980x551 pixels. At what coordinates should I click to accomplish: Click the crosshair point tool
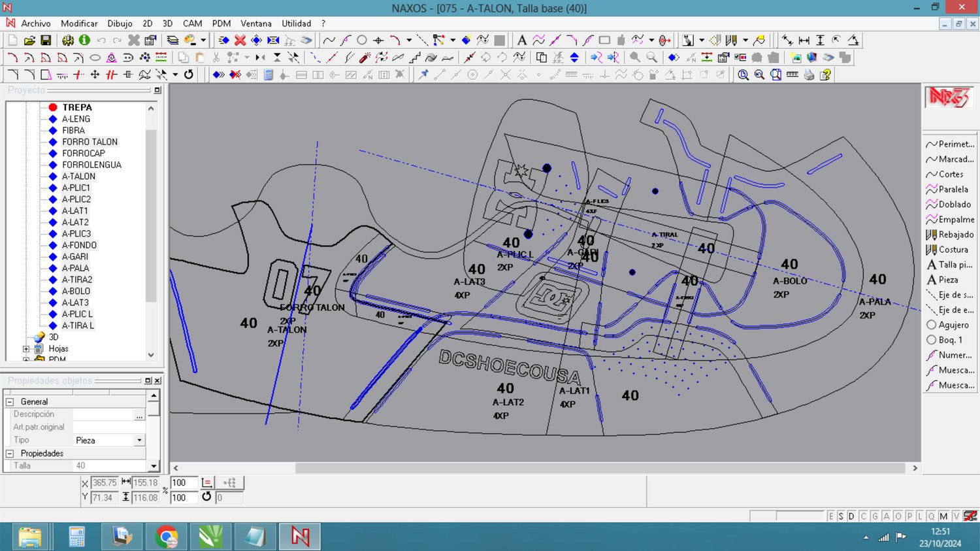pyautogui.click(x=378, y=41)
